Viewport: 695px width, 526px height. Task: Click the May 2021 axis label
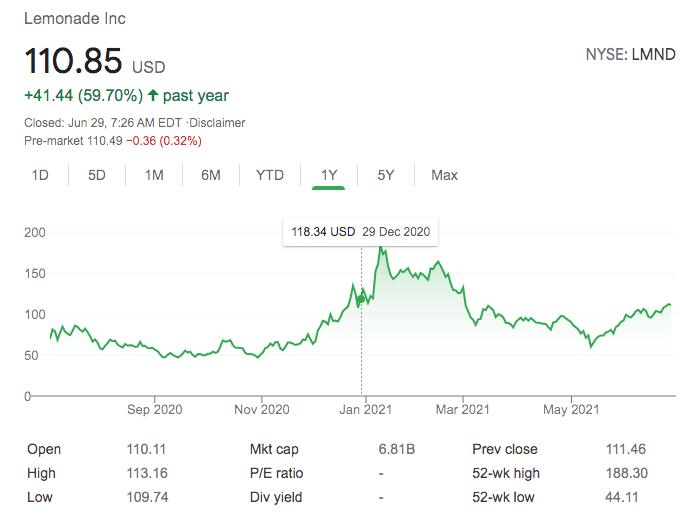(571, 409)
